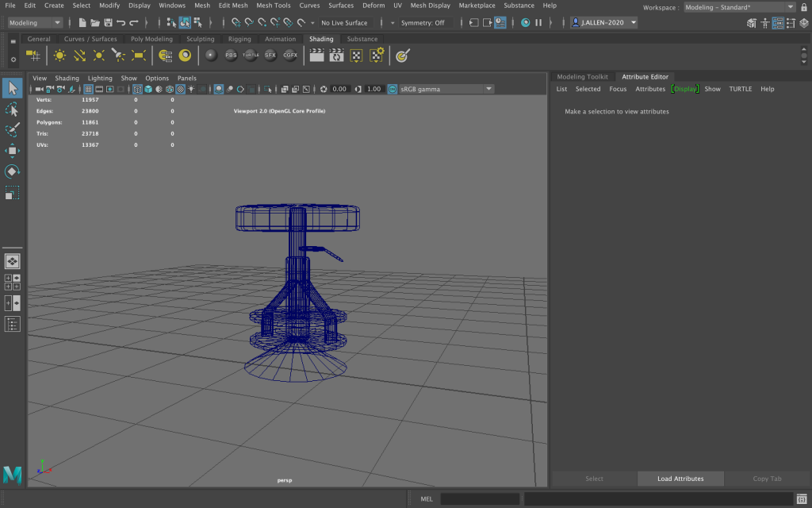The width and height of the screenshot is (812, 508).
Task: Toggle the viewport grid display button
Action: coord(89,89)
